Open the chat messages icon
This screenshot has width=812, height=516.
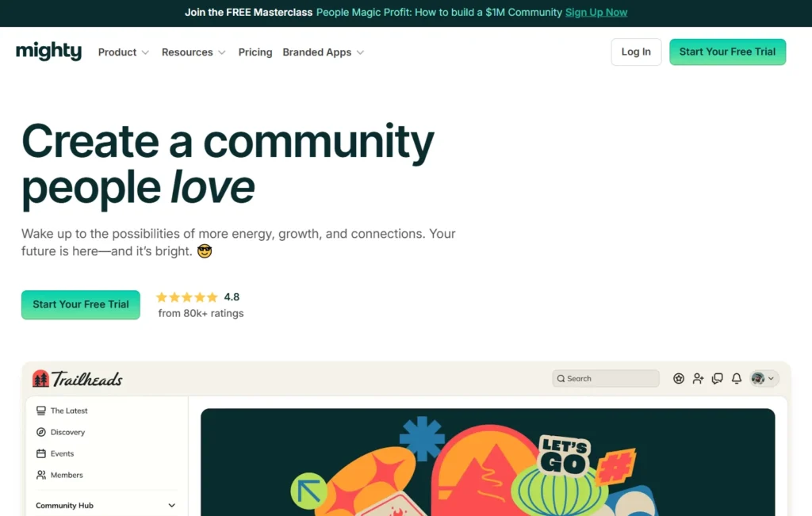[718, 379]
